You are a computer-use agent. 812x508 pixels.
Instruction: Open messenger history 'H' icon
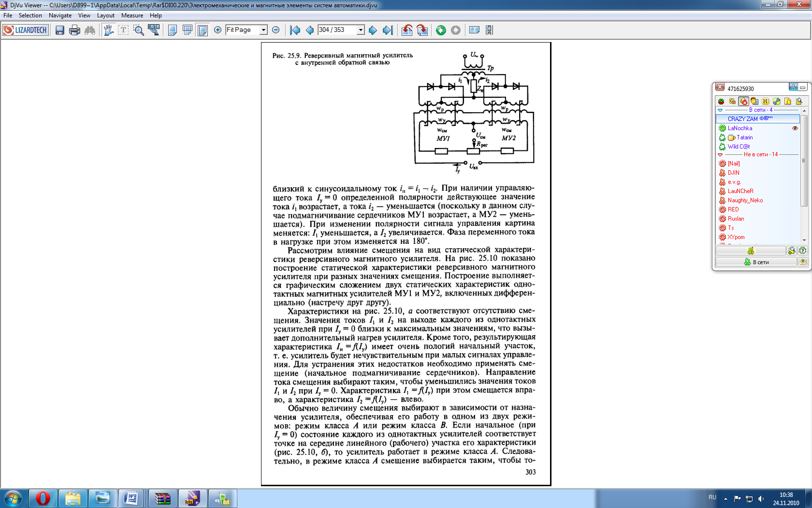click(765, 101)
